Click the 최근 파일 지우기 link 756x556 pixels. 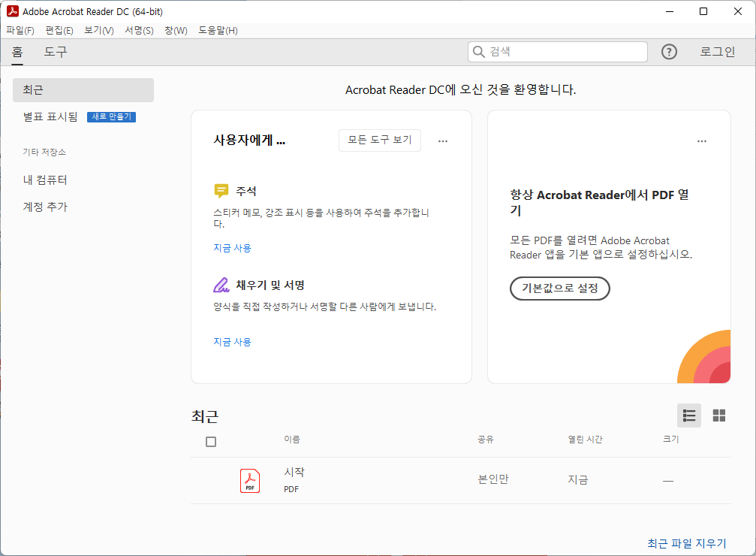pyautogui.click(x=687, y=543)
